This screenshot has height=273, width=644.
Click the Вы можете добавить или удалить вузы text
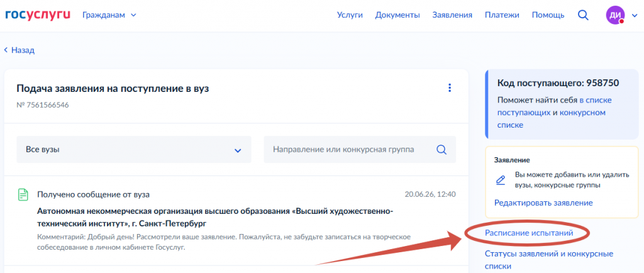click(572, 180)
